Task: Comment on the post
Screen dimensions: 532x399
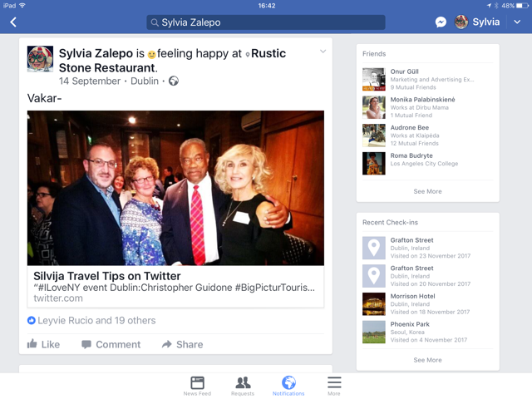Action: 111,344
